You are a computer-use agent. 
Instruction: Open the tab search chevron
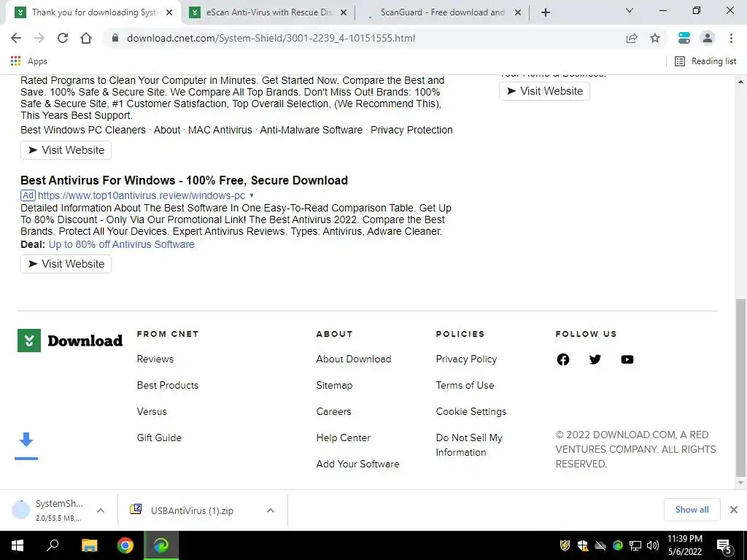[x=630, y=10]
